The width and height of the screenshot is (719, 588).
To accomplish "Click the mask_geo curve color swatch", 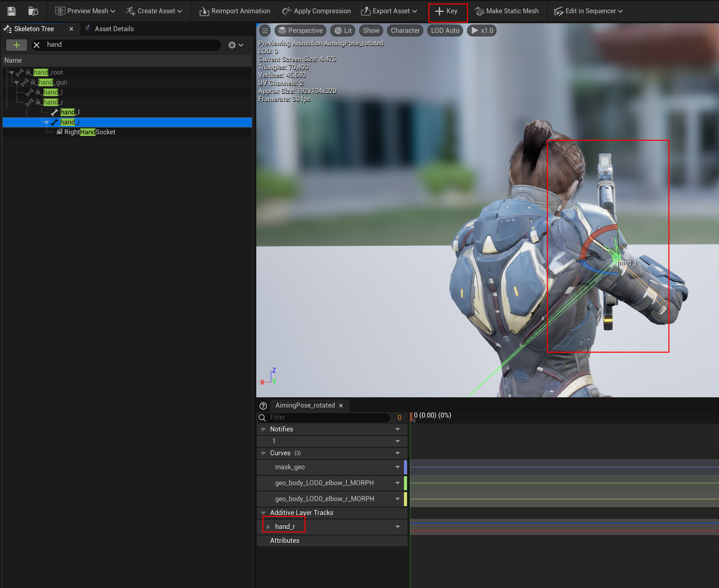I will 405,467.
